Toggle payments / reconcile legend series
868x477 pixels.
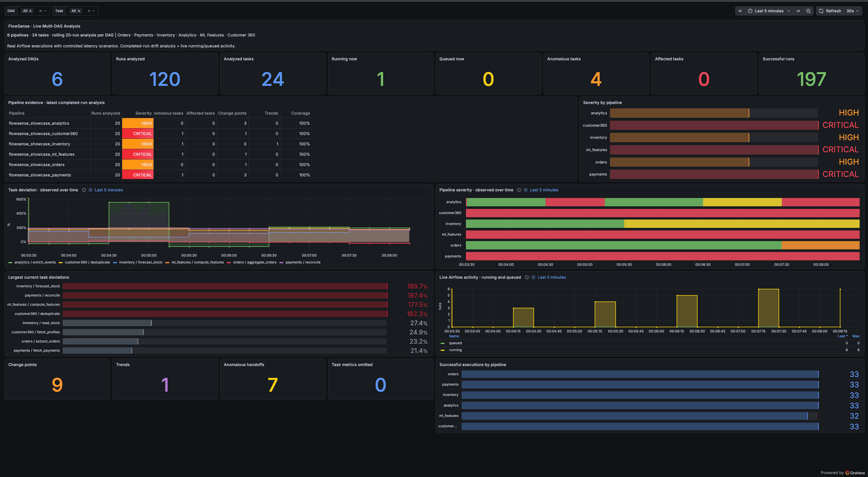coord(303,262)
